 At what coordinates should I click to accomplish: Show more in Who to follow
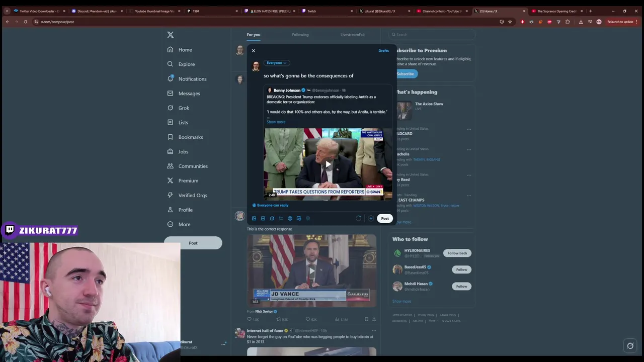pos(401,302)
